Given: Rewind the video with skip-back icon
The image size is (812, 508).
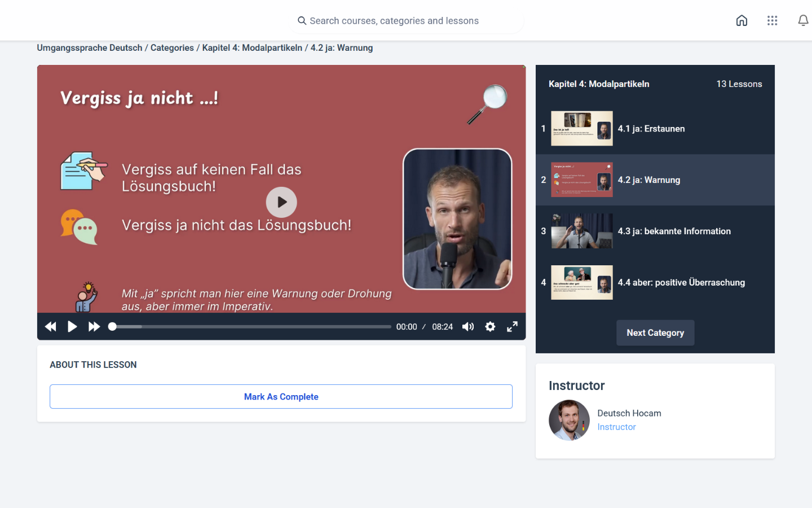Looking at the screenshot, I should (x=51, y=327).
